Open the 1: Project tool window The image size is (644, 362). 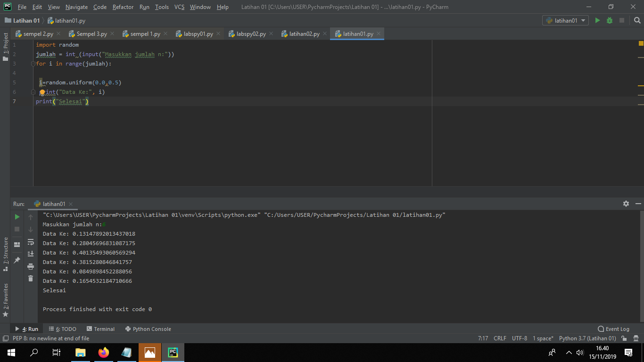[x=6, y=46]
